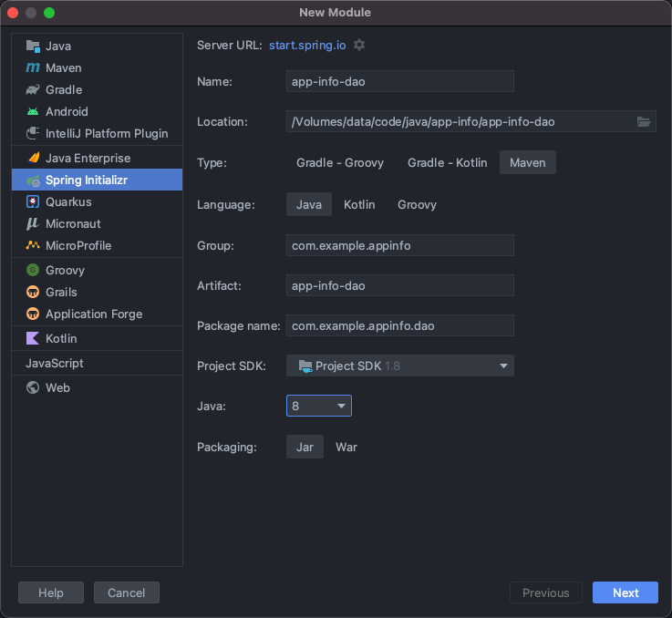Open server URL settings gear
Viewport: 672px width, 618px height.
pyautogui.click(x=359, y=45)
